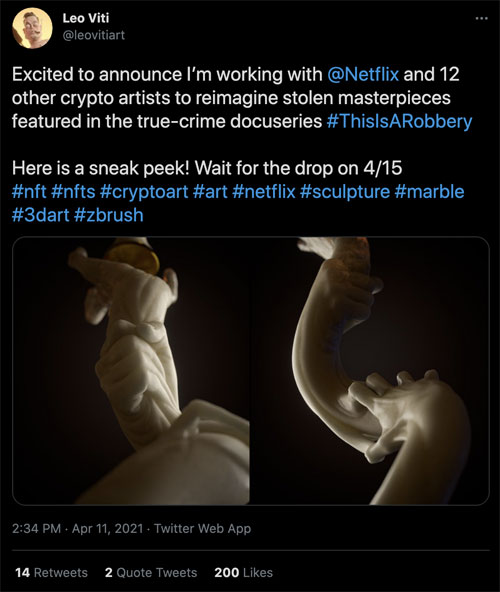This screenshot has height=592, width=500.
Task: Show the 14 Retweets list
Action: point(51,572)
